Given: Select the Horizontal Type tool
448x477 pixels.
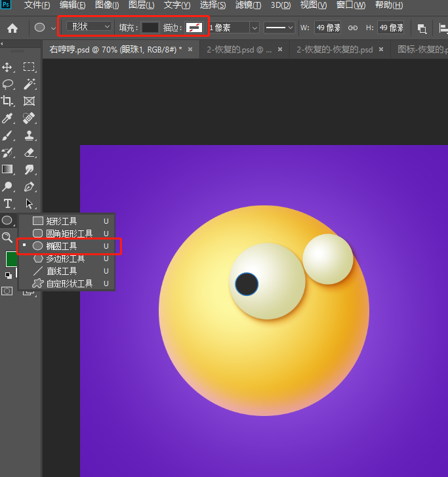Looking at the screenshot, I should pos(8,203).
